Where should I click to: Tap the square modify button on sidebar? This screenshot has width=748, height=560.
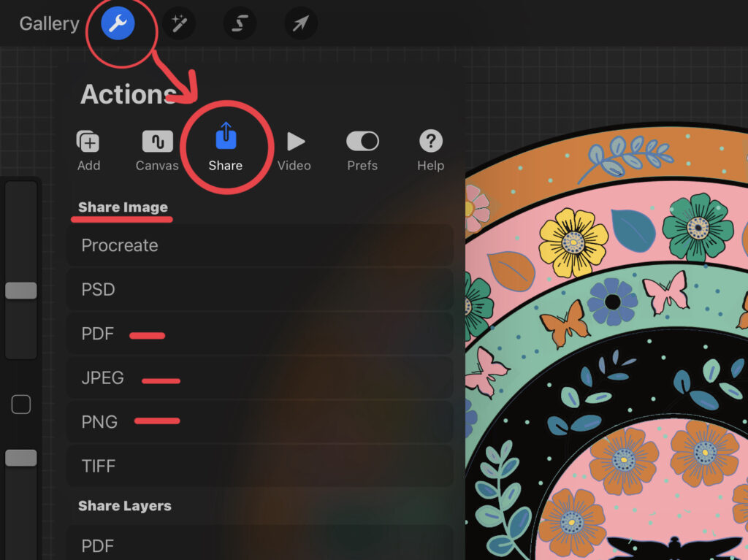point(21,404)
